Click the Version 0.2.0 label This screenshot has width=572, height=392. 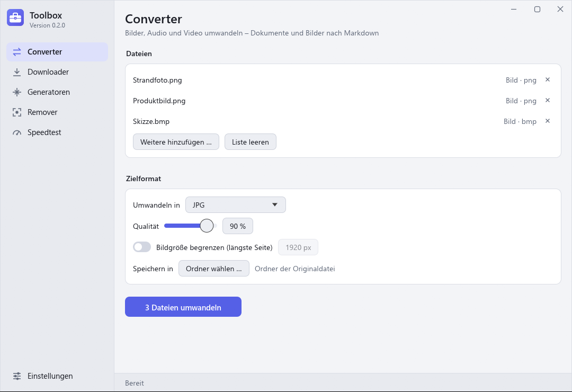48,25
